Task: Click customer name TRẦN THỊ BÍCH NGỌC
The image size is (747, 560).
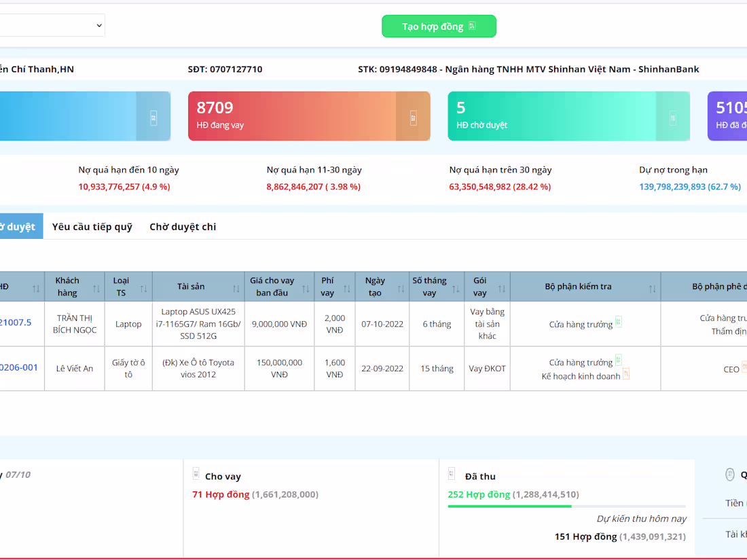Action: 74,324
